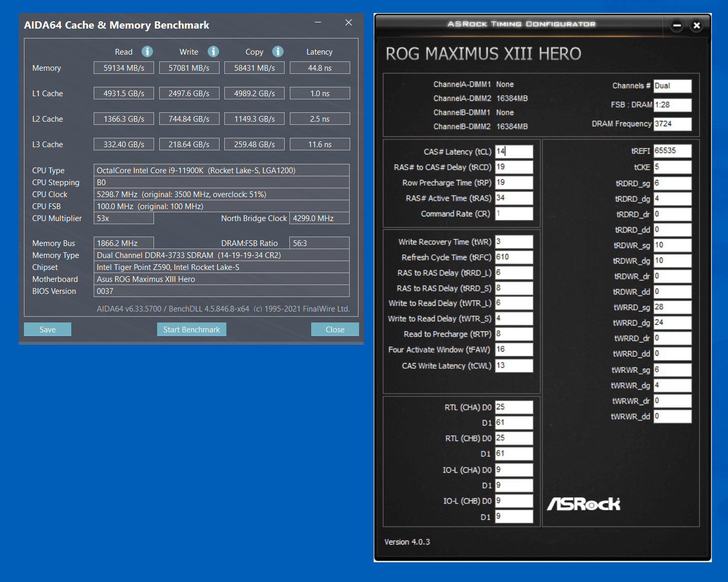Viewport: 728px width, 582px height.
Task: Click the BIOS Version value 0037
Action: (x=221, y=291)
